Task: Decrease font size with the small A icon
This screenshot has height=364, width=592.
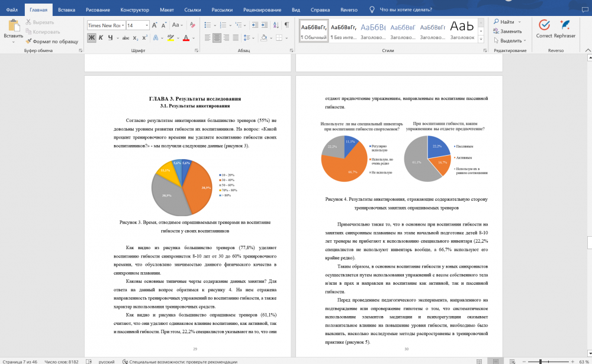Action: tap(164, 25)
